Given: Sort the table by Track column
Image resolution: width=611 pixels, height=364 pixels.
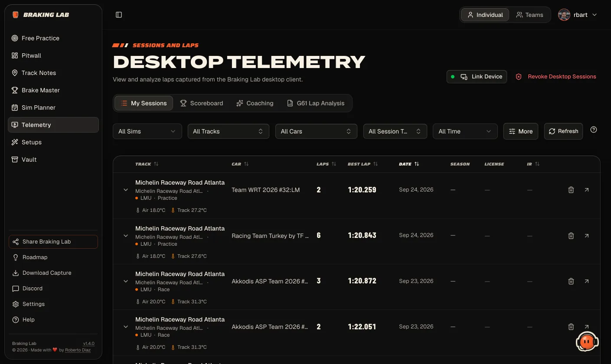Looking at the screenshot, I should (147, 164).
